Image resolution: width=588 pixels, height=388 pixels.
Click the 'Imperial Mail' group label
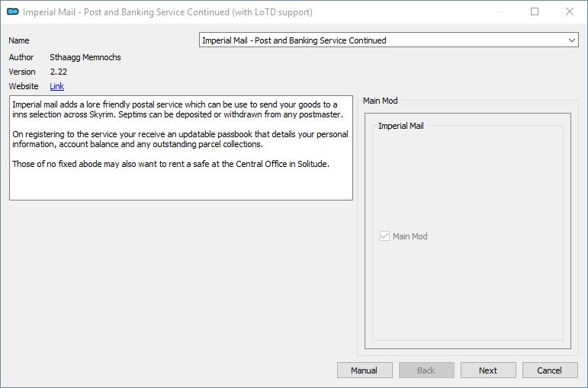[x=401, y=126]
